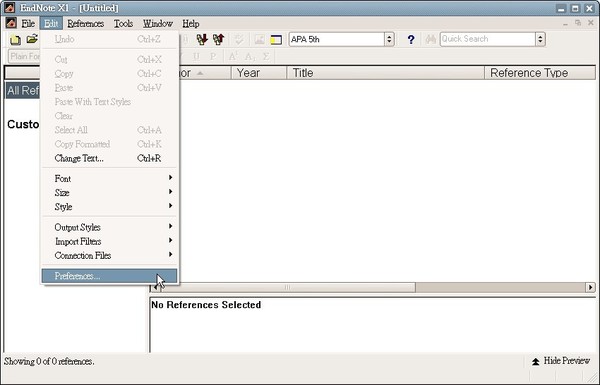
Task: Click the Superscript formatting icon
Action: [233, 57]
